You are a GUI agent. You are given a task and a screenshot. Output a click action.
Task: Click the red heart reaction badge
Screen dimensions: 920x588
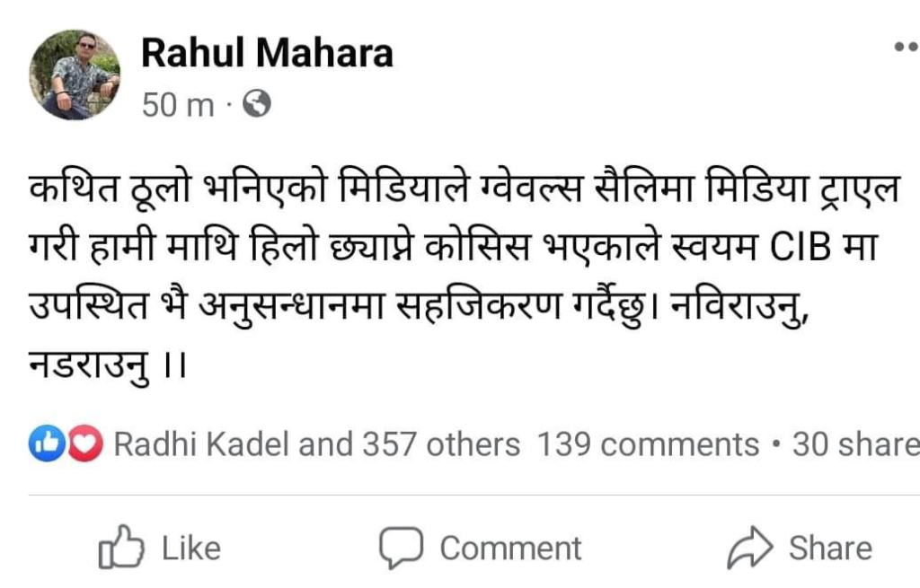pos(85,444)
